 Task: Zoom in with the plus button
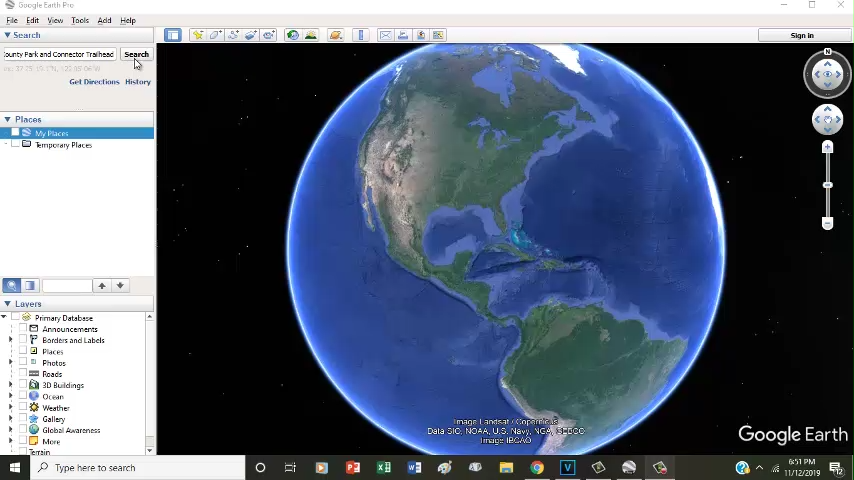pyautogui.click(x=827, y=147)
